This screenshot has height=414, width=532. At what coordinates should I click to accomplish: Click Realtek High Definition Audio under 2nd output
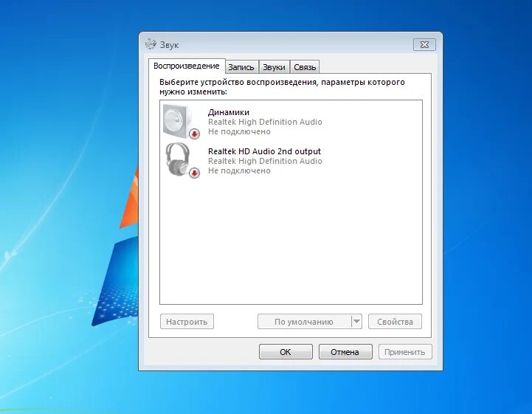click(x=265, y=161)
